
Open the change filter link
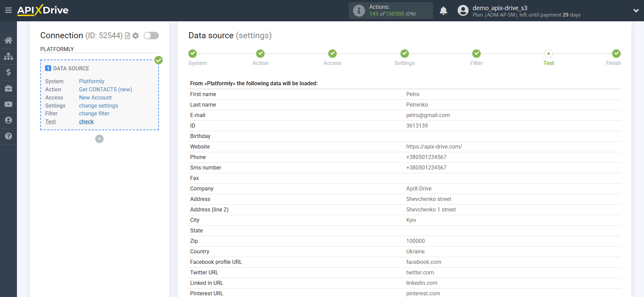[94, 114]
